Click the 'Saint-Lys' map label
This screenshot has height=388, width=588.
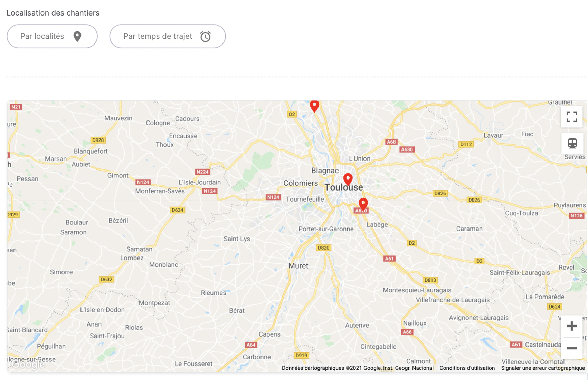pyautogui.click(x=237, y=239)
